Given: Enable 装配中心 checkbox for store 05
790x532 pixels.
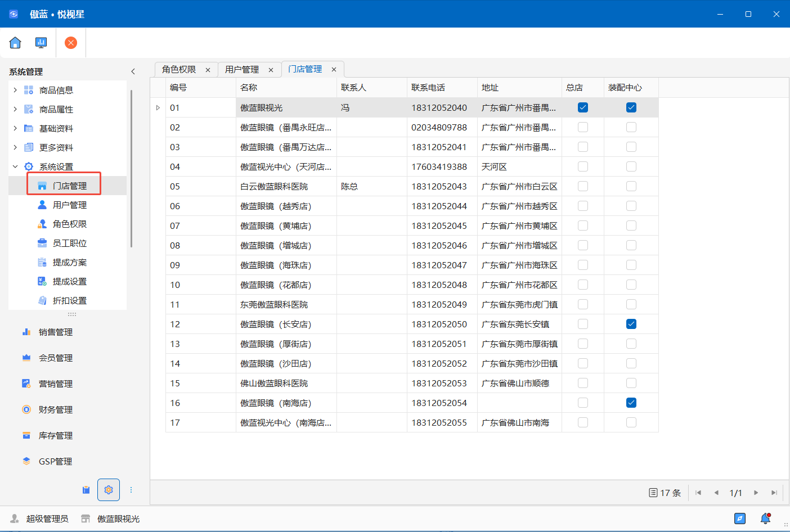Looking at the screenshot, I should [x=631, y=186].
